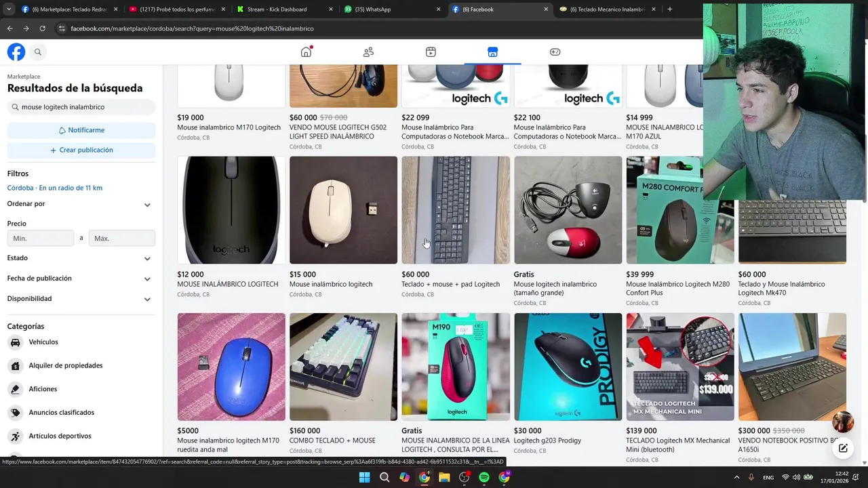Switch to the YouTube perfumes tab
Viewport: 868px width, 488px height.
pos(176,9)
